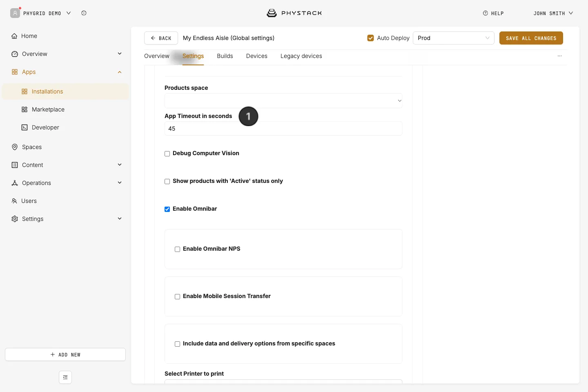Expand the Overview sidebar section chevron
The image size is (588, 392).
tap(120, 53)
